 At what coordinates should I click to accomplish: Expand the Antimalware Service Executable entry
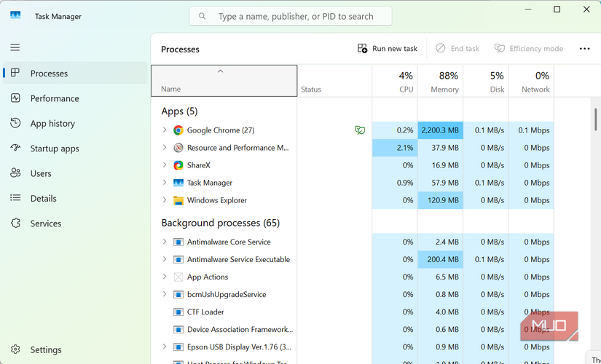(165, 259)
